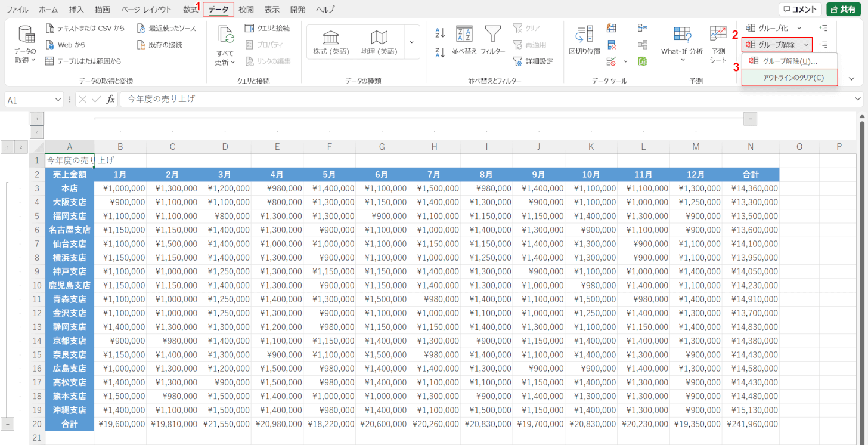Click the Get Data (データの取得) icon
Image resolution: width=868 pixels, height=445 pixels.
(x=25, y=36)
